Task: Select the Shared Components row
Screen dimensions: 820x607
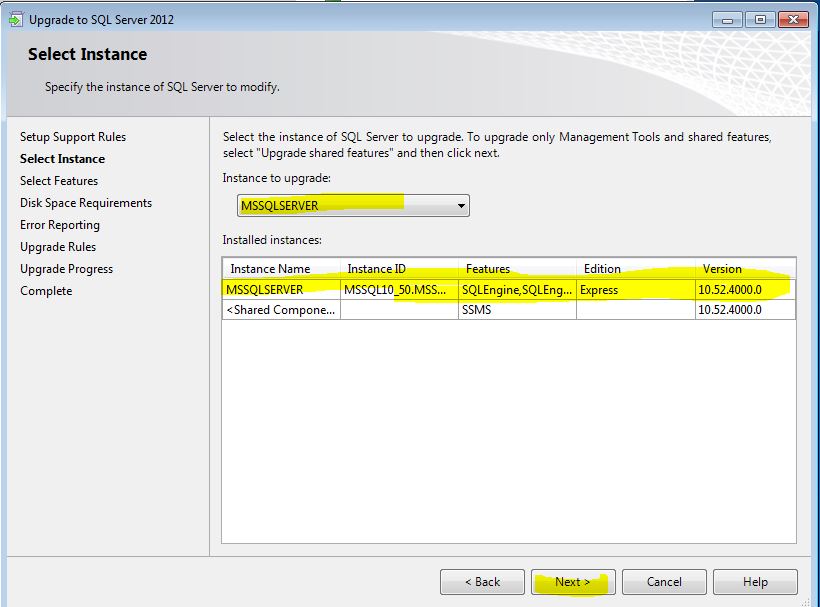Action: (509, 310)
